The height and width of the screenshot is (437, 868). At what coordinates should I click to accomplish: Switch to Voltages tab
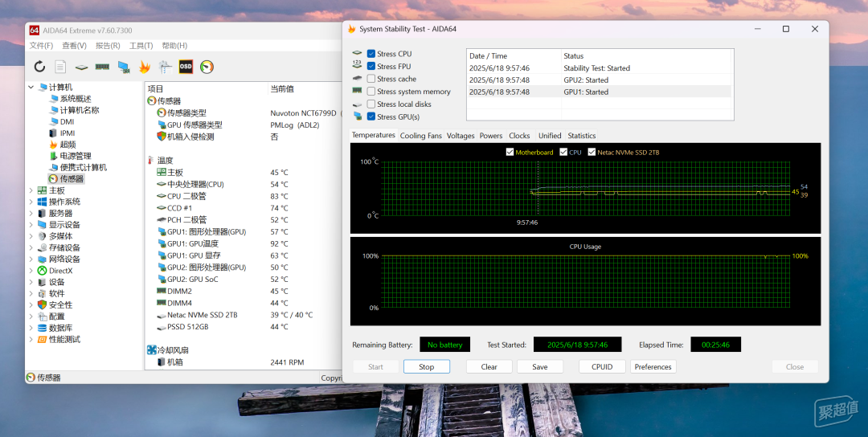461,136
